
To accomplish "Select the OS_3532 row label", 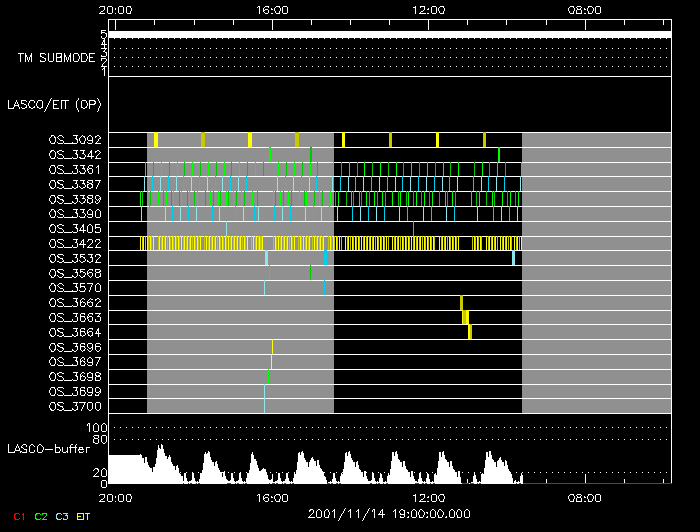I will [x=75, y=258].
